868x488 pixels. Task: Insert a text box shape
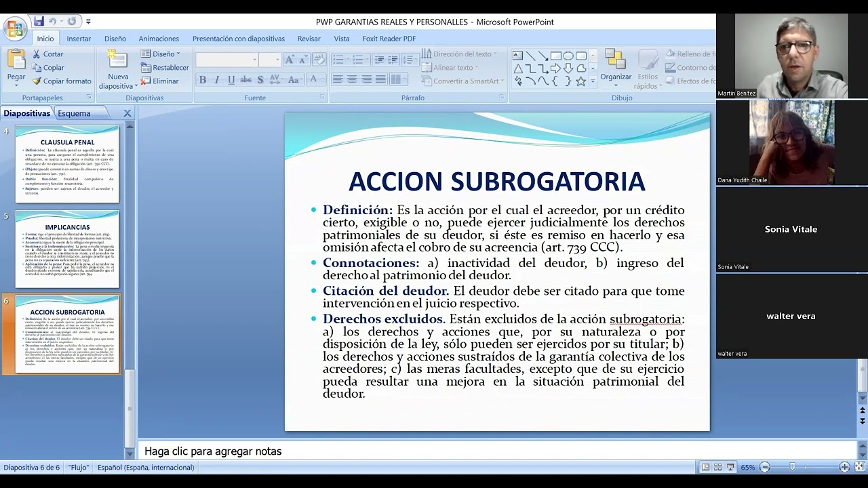517,56
